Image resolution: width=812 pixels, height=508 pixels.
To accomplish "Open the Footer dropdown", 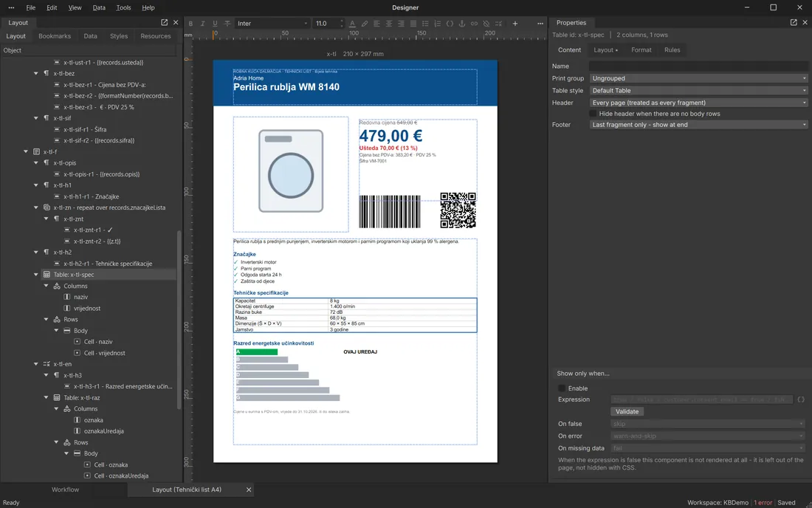I will [698, 125].
